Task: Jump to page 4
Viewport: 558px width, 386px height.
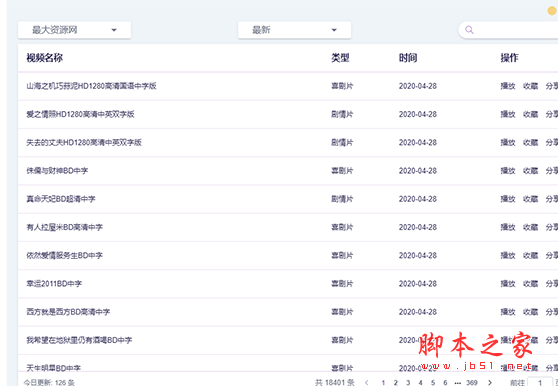Action: tap(421, 383)
